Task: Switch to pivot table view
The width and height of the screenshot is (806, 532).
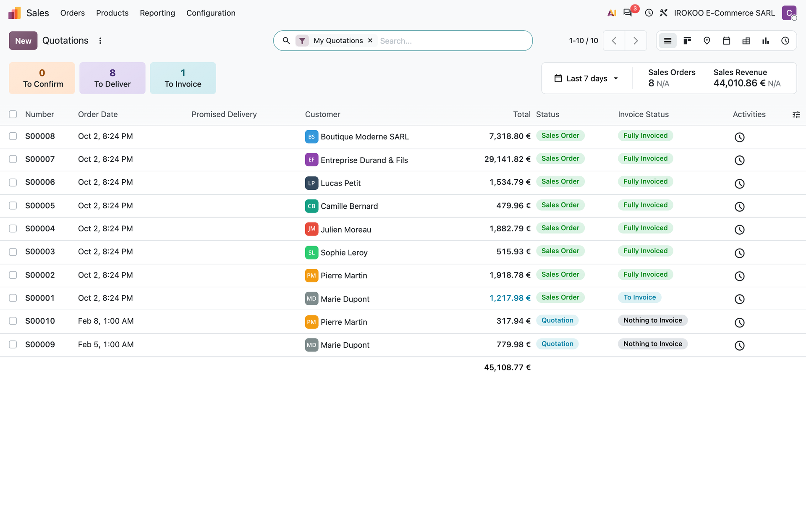Action: 746,41
